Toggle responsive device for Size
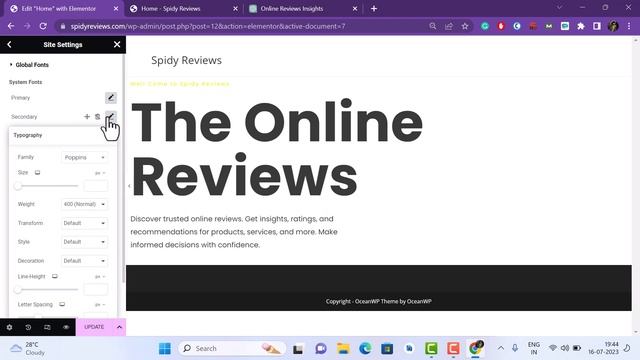Viewport: 640px width, 360px height. [38, 173]
